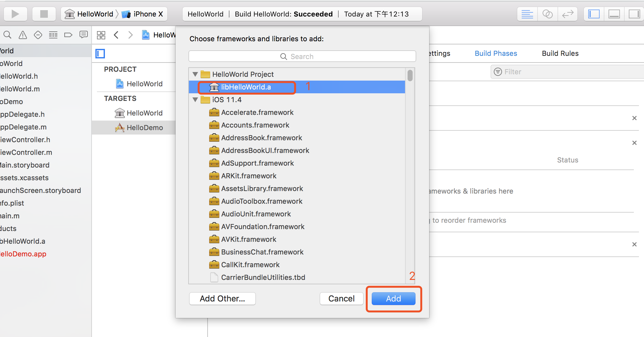Screen dimensions: 644x337
Task: Open the Breakpoint navigator
Action: tap(68, 35)
